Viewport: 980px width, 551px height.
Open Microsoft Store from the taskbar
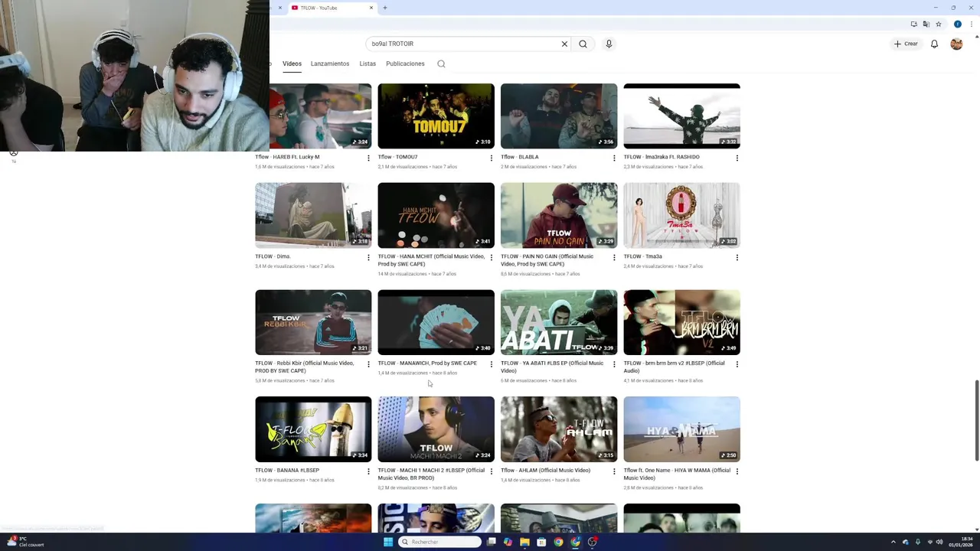541,542
